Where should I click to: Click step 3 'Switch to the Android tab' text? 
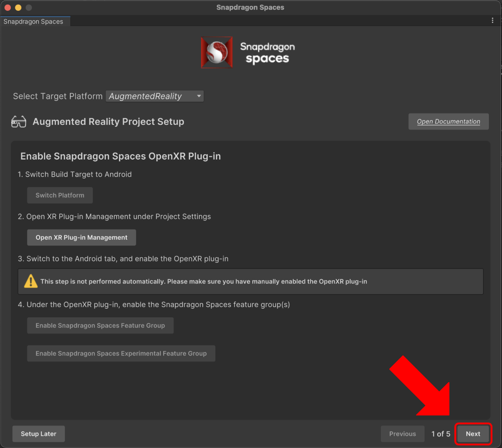(x=123, y=259)
